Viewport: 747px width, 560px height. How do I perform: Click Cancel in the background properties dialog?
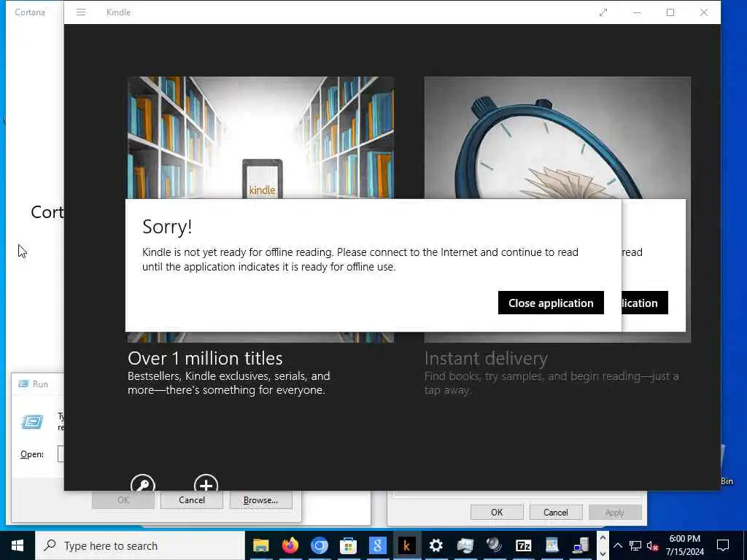(555, 513)
